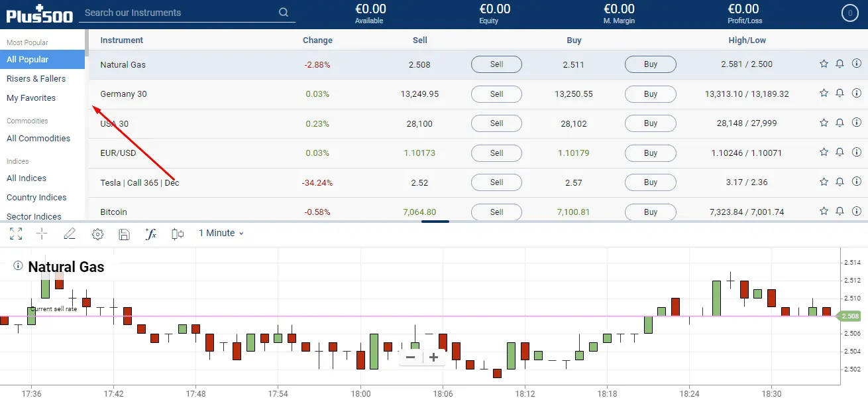Click the search magnifier icon
Viewport: 868px width, 400px height.
[x=284, y=13]
